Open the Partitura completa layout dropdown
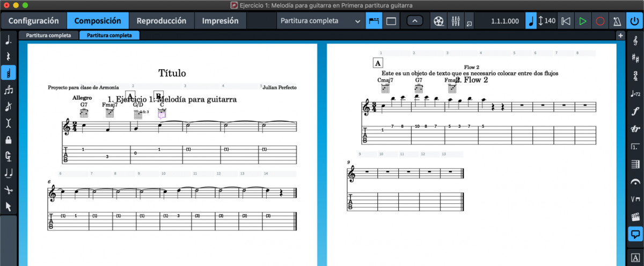This screenshot has width=644, height=266. 321,21
